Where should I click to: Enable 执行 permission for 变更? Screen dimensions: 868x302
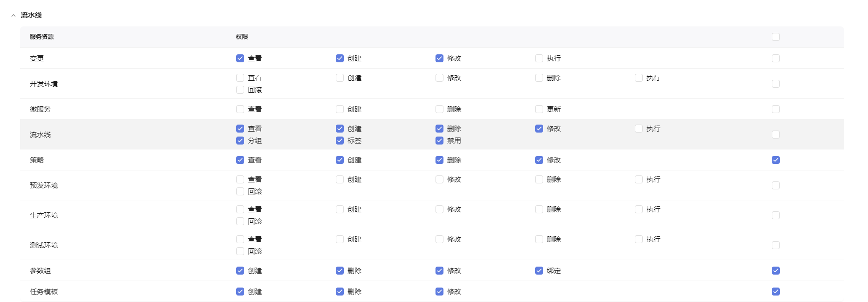pos(539,58)
